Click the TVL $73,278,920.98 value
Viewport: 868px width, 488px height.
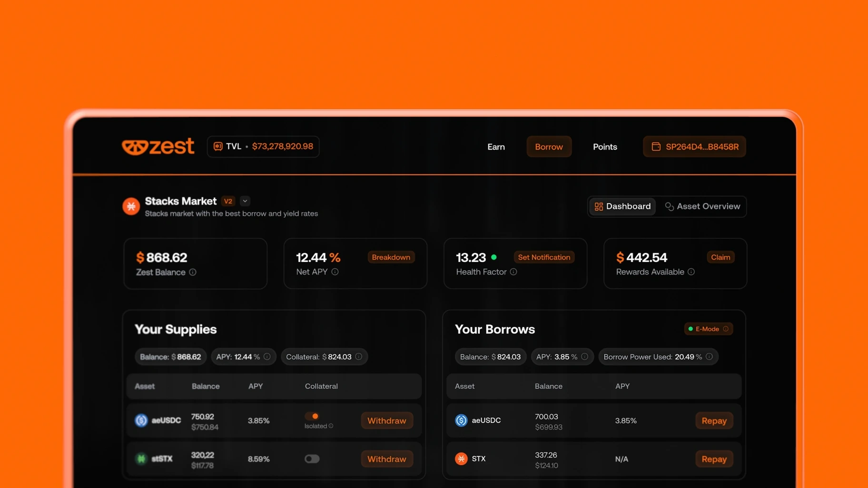[x=283, y=146]
